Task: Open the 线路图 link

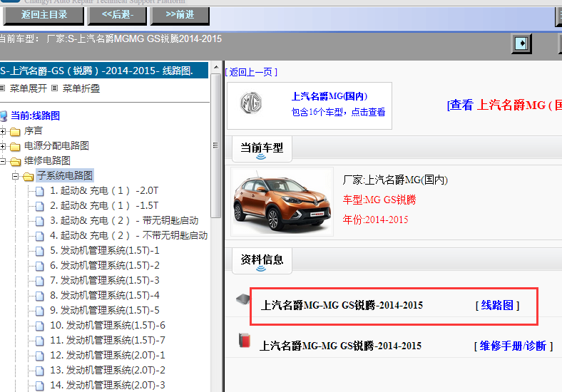Action: coord(497,305)
